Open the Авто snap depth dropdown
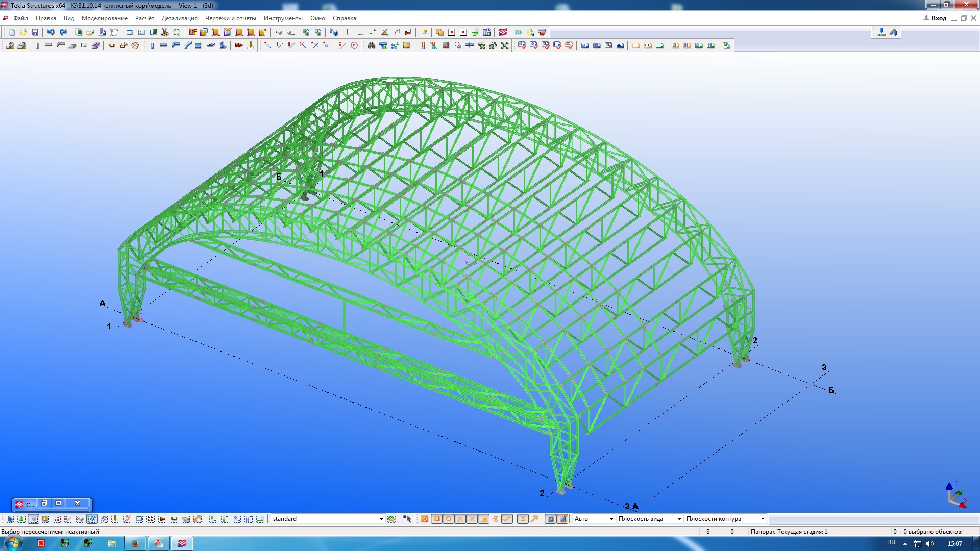The image size is (980, 551). [x=611, y=519]
